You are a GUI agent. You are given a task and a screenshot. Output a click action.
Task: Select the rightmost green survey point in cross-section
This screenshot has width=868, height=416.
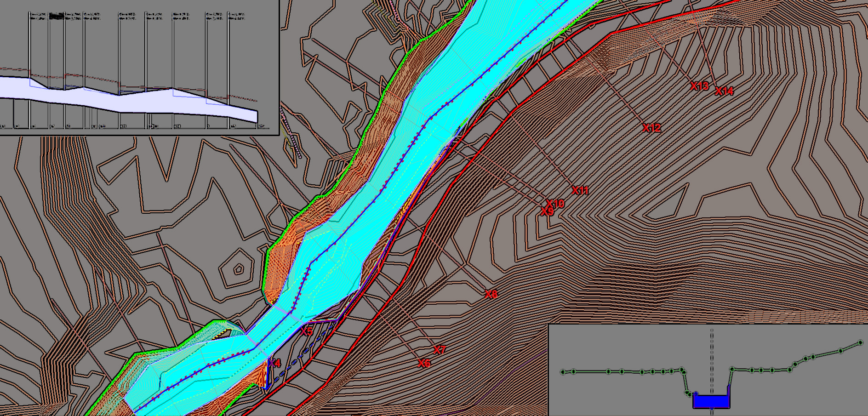tap(861, 342)
